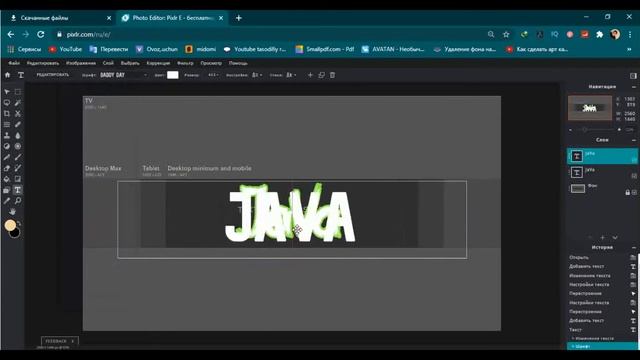Adjust the navigation zoom slider
640x360 pixels.
(585, 130)
